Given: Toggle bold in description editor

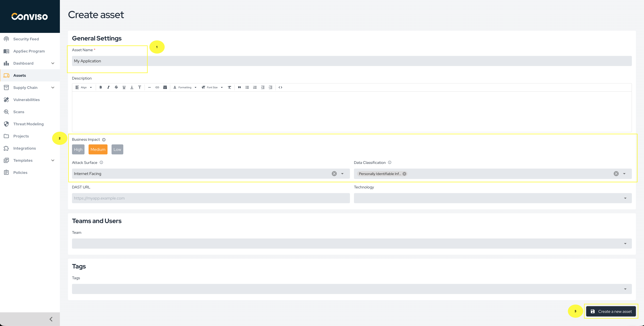Looking at the screenshot, I should pyautogui.click(x=101, y=87).
